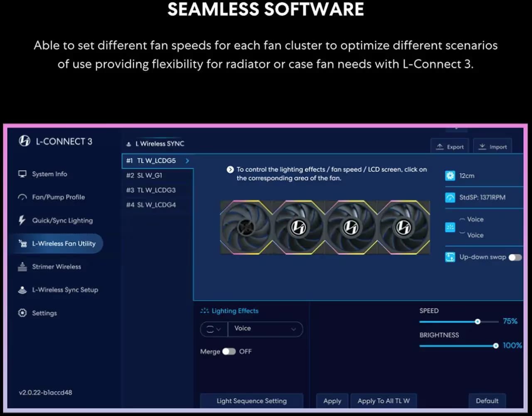Open the Strimer Wireless section
Image resolution: width=532 pixels, height=416 pixels.
pyautogui.click(x=57, y=267)
